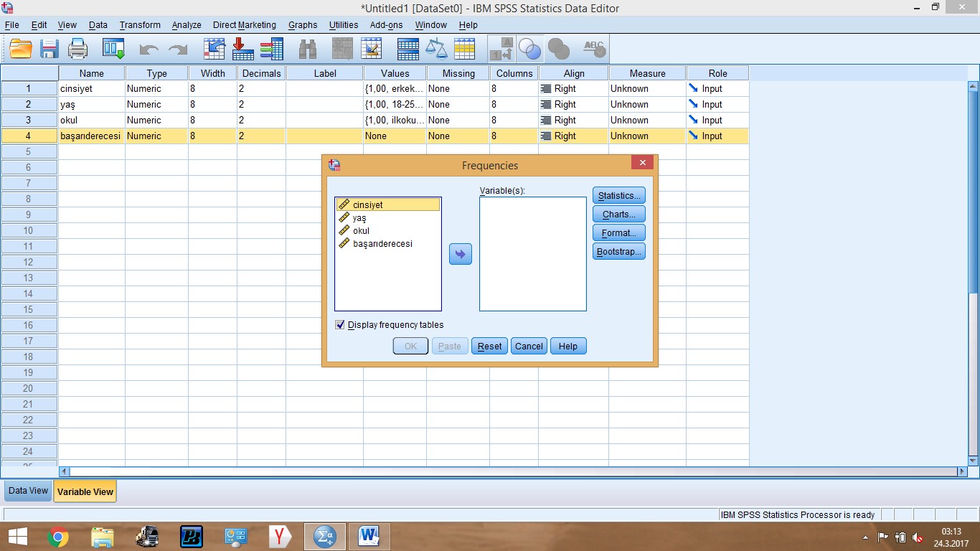Click the Insert variable toolbar icon

tap(372, 49)
